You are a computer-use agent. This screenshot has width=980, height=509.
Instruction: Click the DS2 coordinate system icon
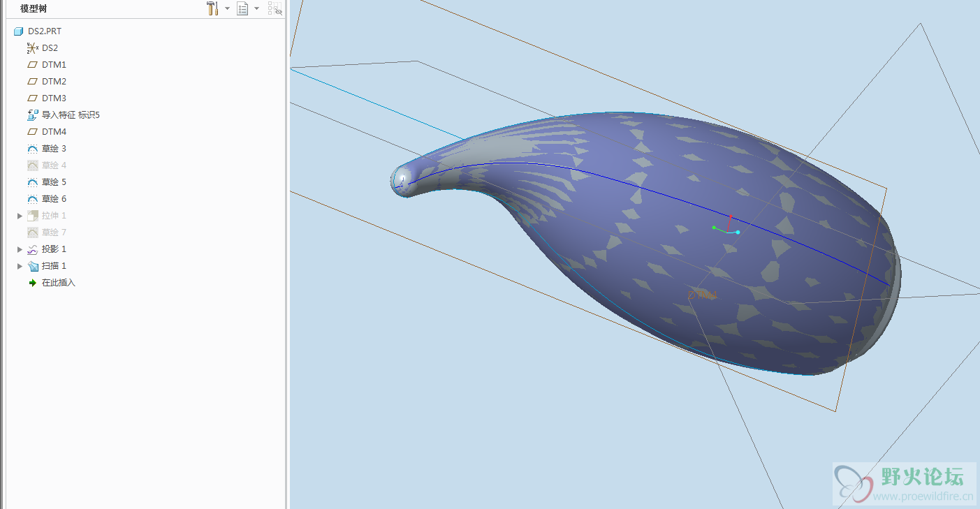(x=32, y=48)
